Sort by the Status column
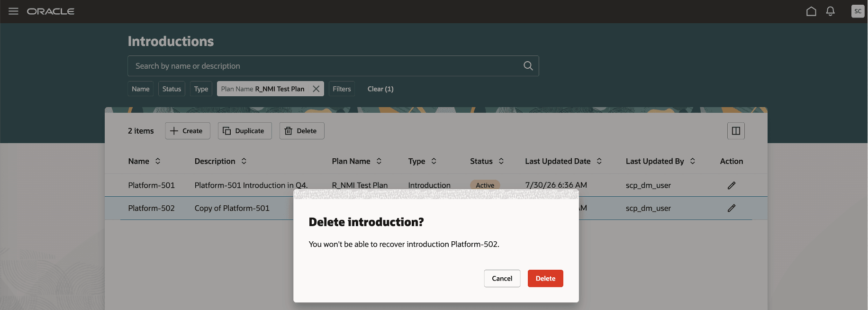 click(501, 161)
